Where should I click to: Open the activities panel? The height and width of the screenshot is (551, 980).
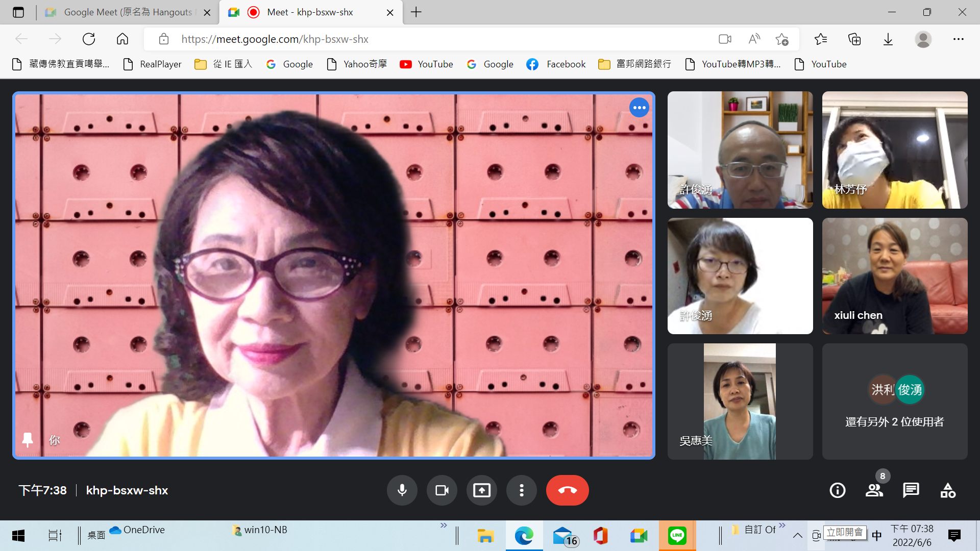point(948,490)
